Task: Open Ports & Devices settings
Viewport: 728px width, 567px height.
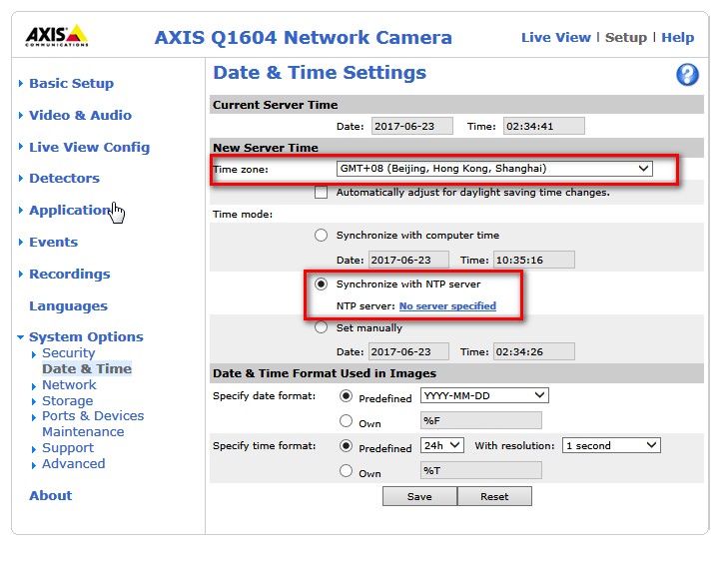Action: coord(93,416)
